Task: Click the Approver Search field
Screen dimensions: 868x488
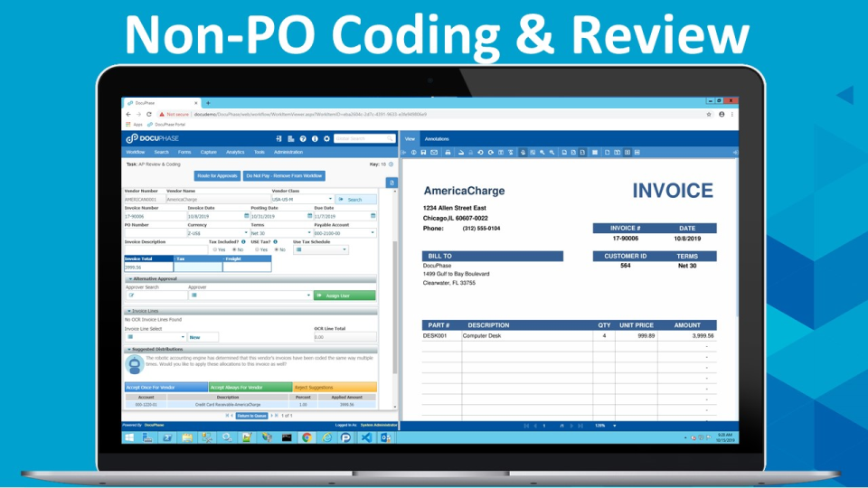Action: tap(156, 296)
